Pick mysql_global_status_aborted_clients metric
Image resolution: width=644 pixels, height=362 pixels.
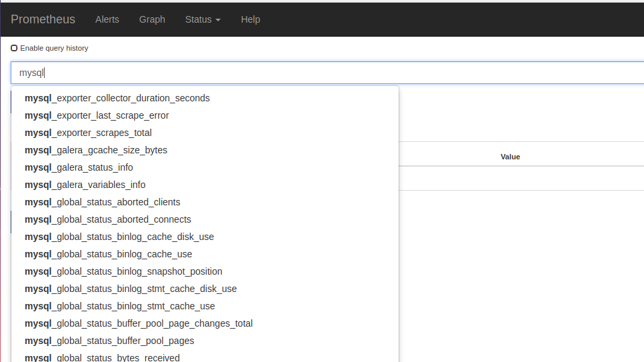(x=102, y=202)
